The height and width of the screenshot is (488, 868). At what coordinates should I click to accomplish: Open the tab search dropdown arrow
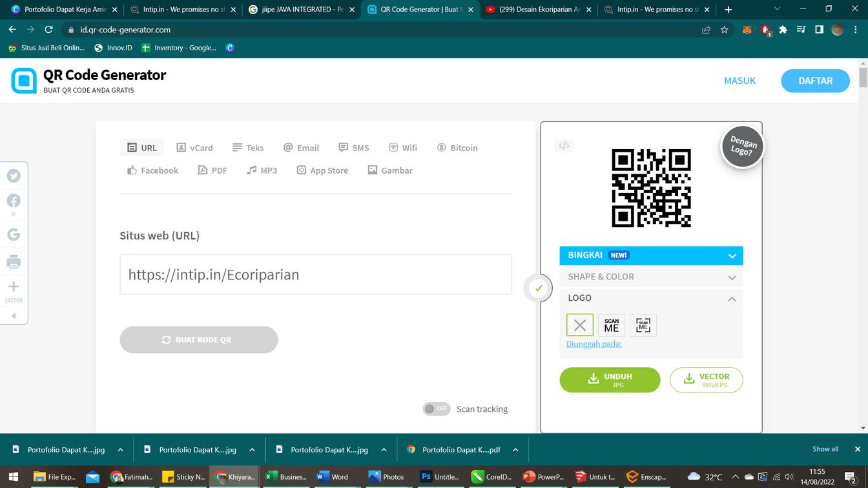click(x=777, y=9)
